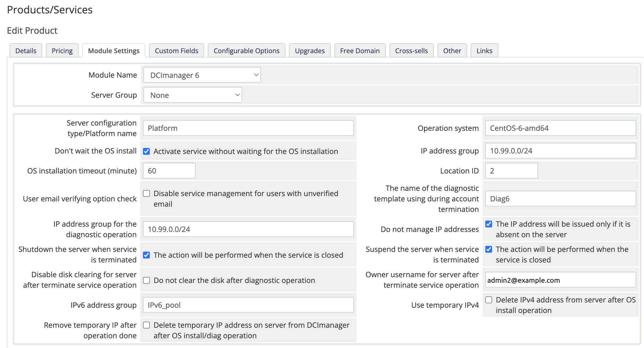Image resolution: width=644 pixels, height=348 pixels.
Task: Check Do not clear the disk option
Action: pyautogui.click(x=147, y=280)
